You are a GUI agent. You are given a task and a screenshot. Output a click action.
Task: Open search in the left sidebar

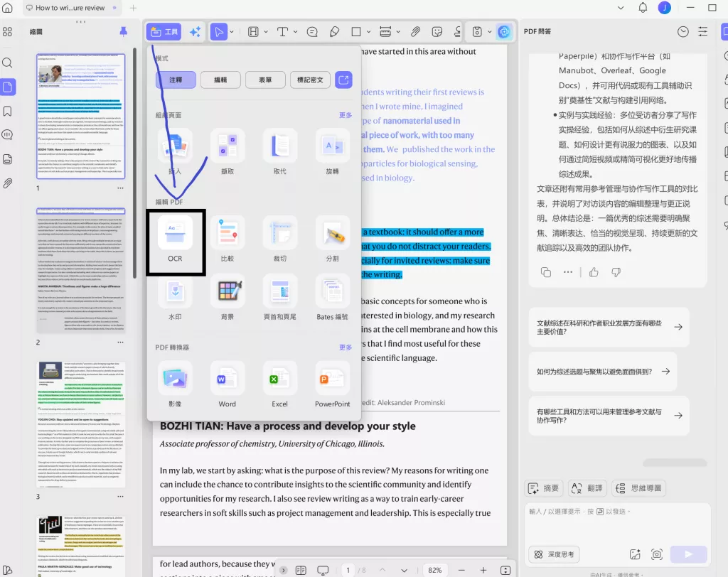[7, 63]
